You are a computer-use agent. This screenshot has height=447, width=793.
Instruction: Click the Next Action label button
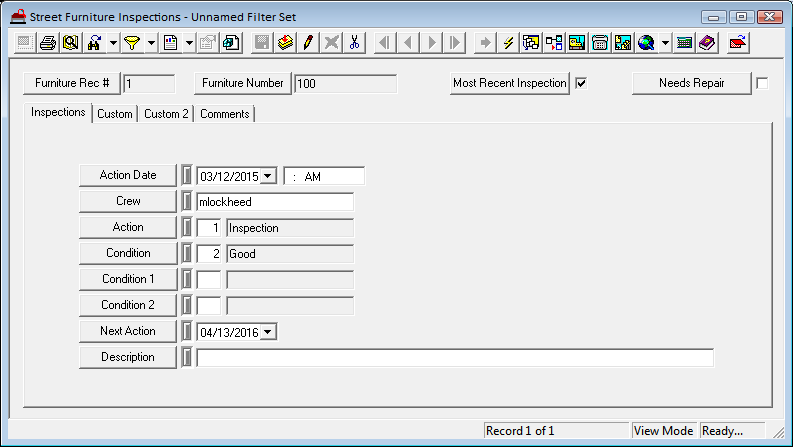pyautogui.click(x=128, y=331)
